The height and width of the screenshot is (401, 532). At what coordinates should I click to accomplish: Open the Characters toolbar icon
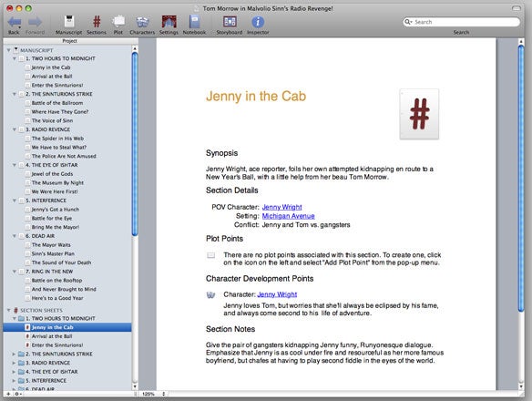[142, 22]
